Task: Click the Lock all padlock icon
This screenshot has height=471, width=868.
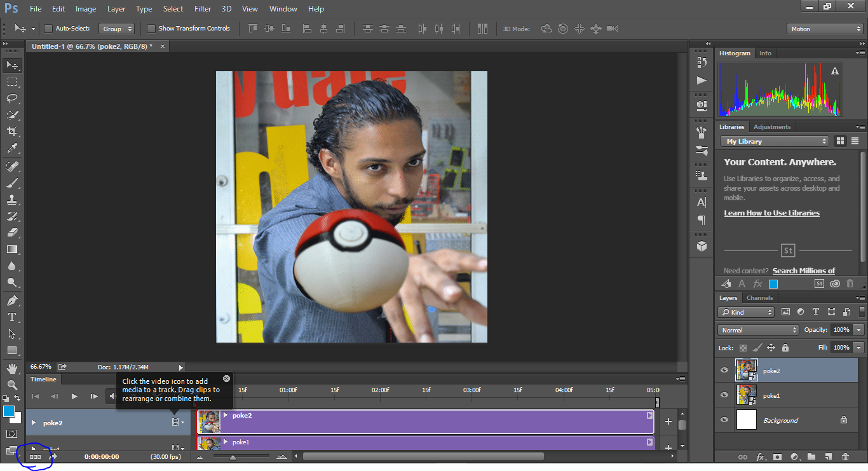Action: pos(785,348)
